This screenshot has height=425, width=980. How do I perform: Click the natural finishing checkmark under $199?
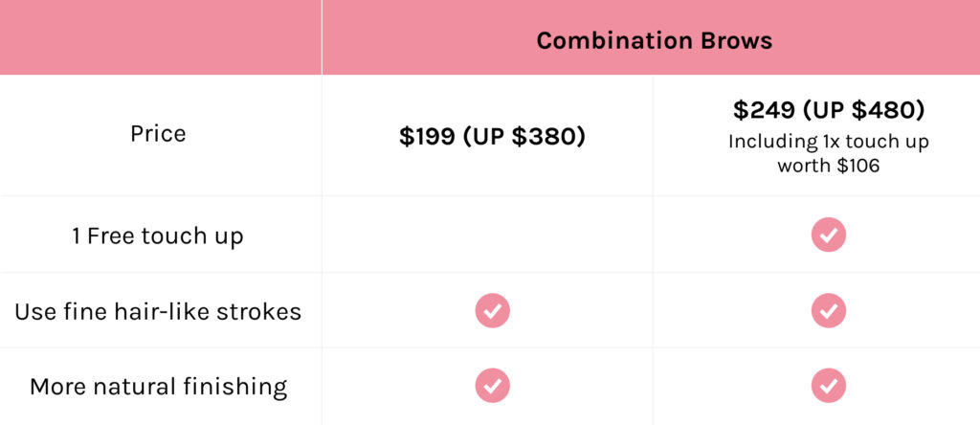click(x=493, y=386)
